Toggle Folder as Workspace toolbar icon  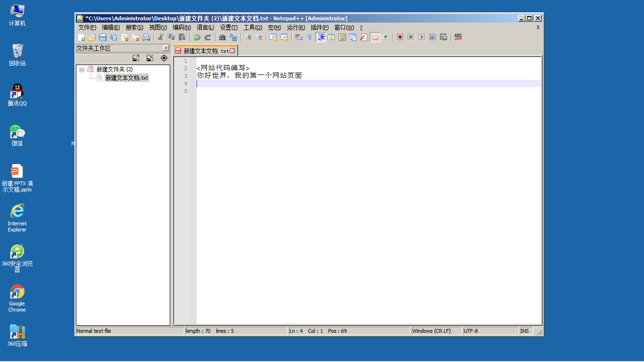coord(375,37)
